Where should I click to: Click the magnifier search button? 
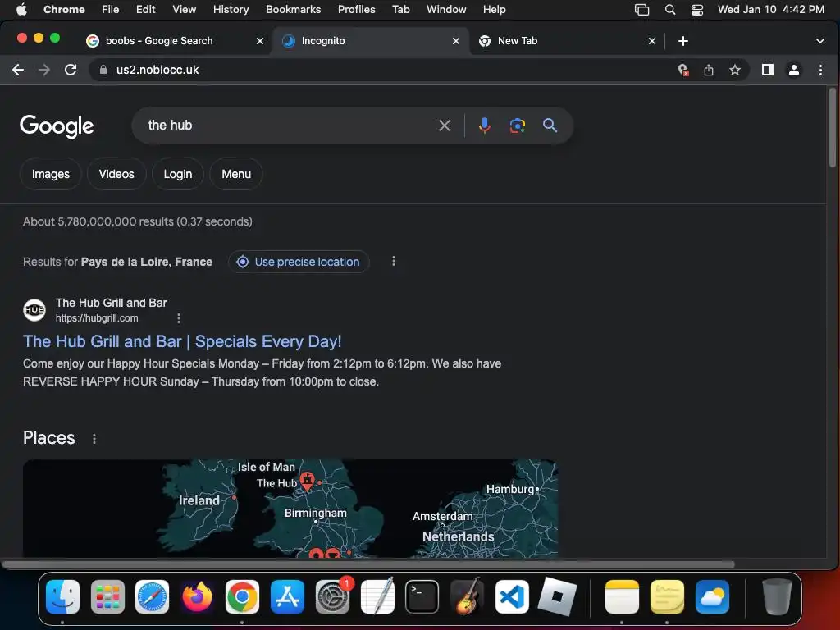pos(550,126)
